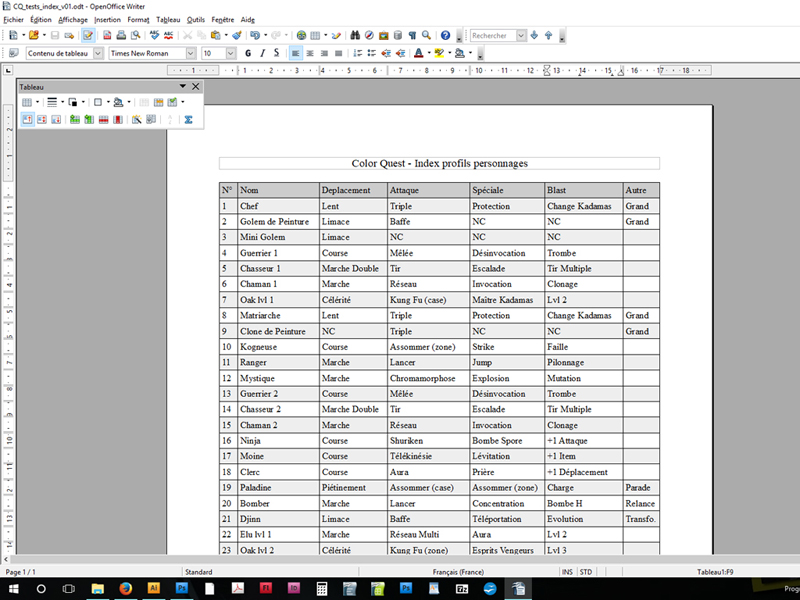
Task: Open the Find & Replace binoculars icon
Action: pyautogui.click(x=354, y=35)
